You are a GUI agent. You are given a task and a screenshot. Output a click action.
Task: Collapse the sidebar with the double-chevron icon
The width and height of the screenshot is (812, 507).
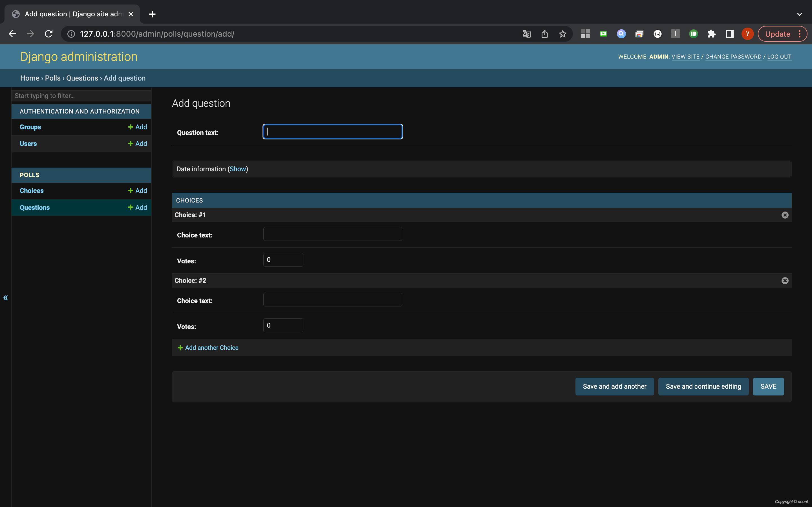pyautogui.click(x=6, y=298)
